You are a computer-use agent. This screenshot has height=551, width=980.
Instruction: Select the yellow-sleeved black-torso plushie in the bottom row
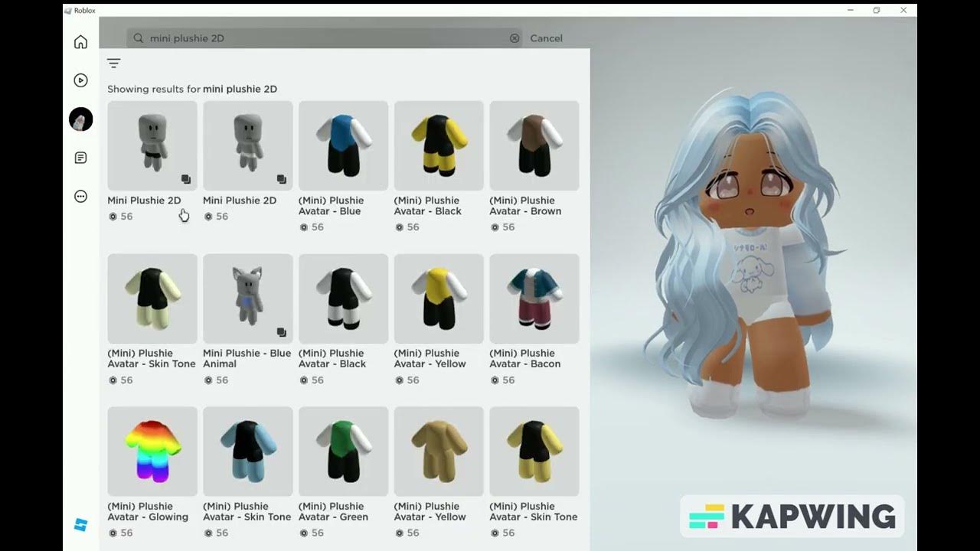click(534, 452)
